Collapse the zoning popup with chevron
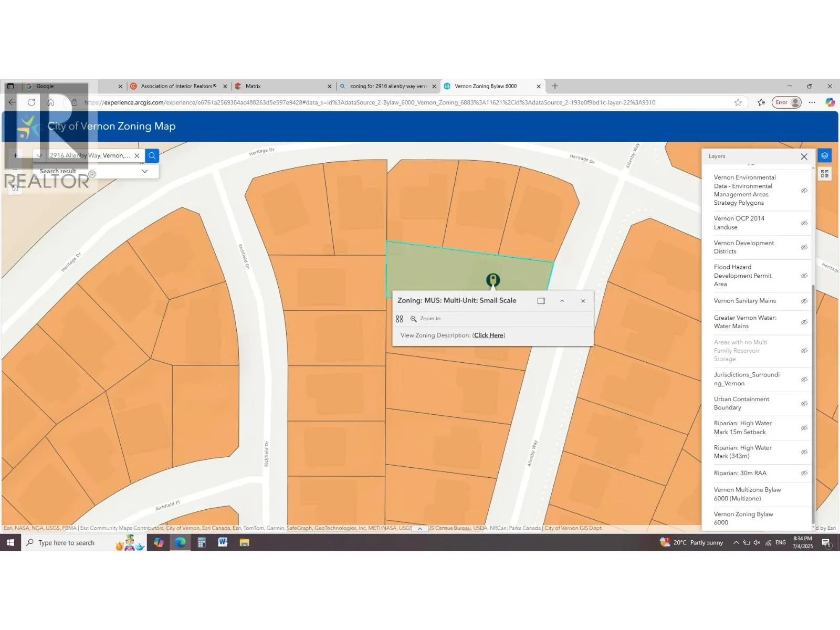Image resolution: width=840 pixels, height=630 pixels. coord(562,301)
